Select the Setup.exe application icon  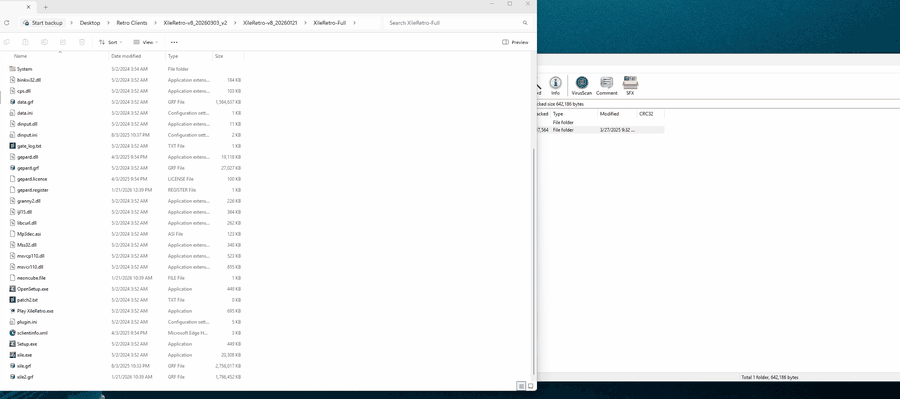point(13,344)
